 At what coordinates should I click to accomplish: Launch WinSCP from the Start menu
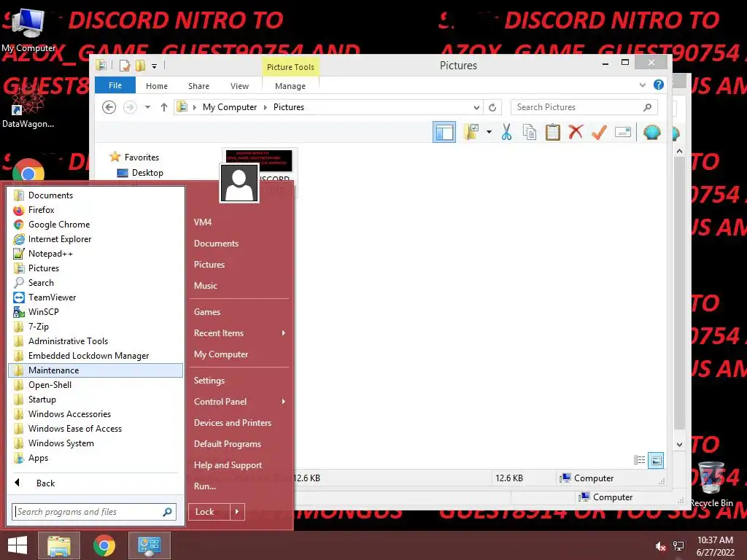coord(96,312)
